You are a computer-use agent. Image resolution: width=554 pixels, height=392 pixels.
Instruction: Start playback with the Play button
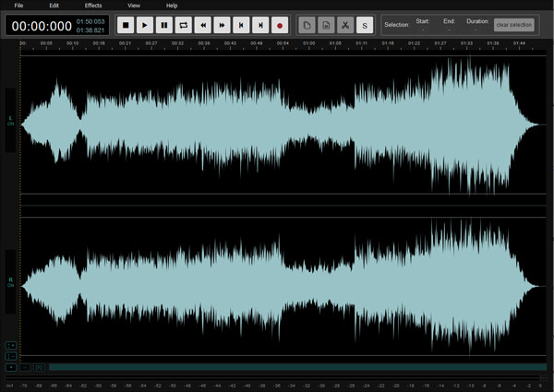pyautogui.click(x=145, y=25)
